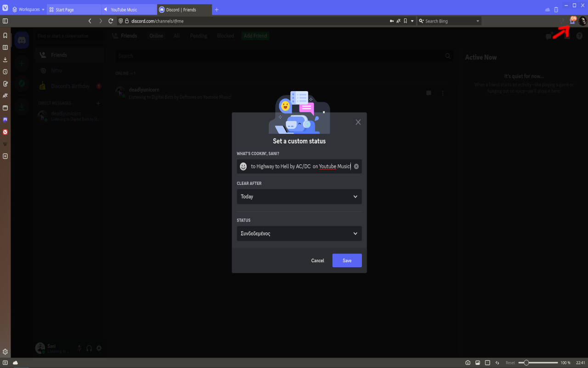588x368 pixels.
Task: Reset the page zoom level
Action: [x=510, y=362]
